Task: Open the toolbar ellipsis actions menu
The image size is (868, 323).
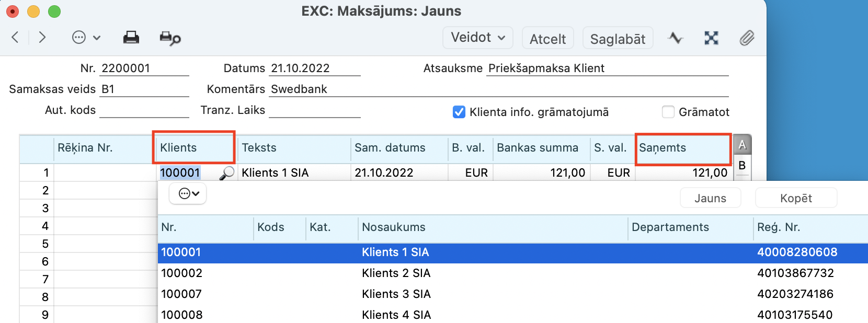Action: (86, 38)
